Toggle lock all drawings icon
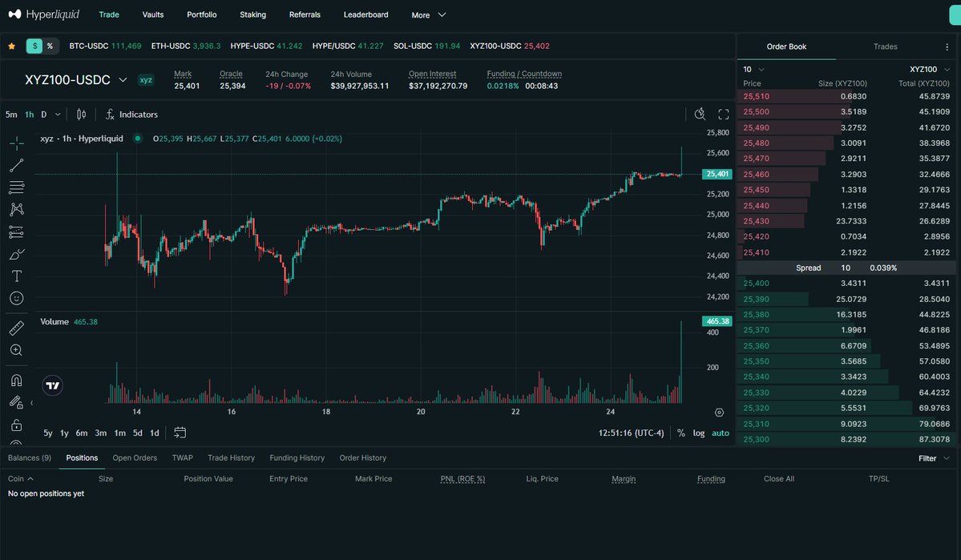The width and height of the screenshot is (961, 560). [17, 425]
